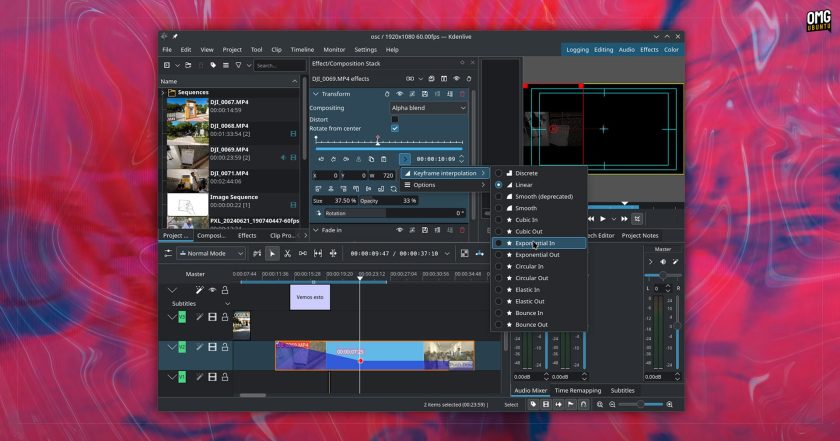
Task: Switch to the Logging workspace
Action: [578, 49]
